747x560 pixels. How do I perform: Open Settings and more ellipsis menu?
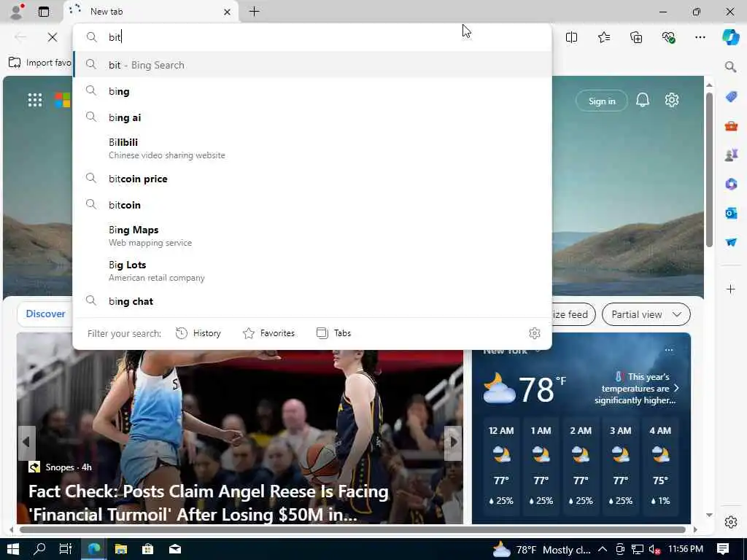click(700, 37)
